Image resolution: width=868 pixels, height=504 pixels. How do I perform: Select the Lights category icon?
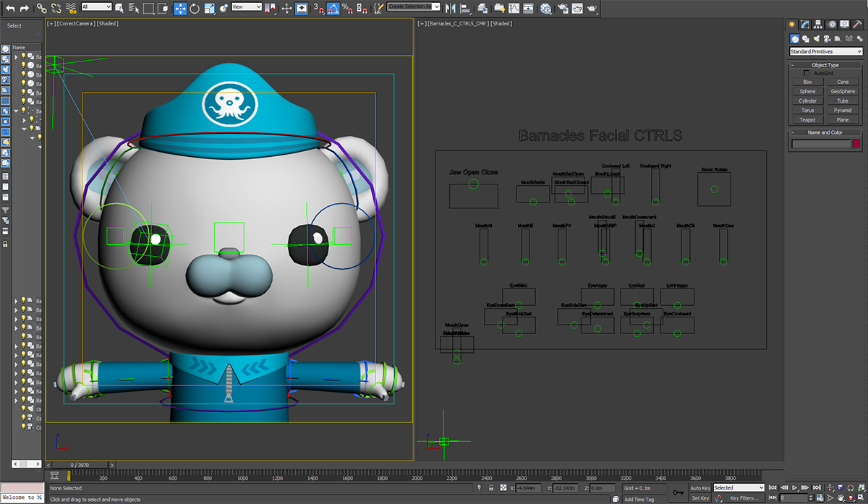(816, 39)
